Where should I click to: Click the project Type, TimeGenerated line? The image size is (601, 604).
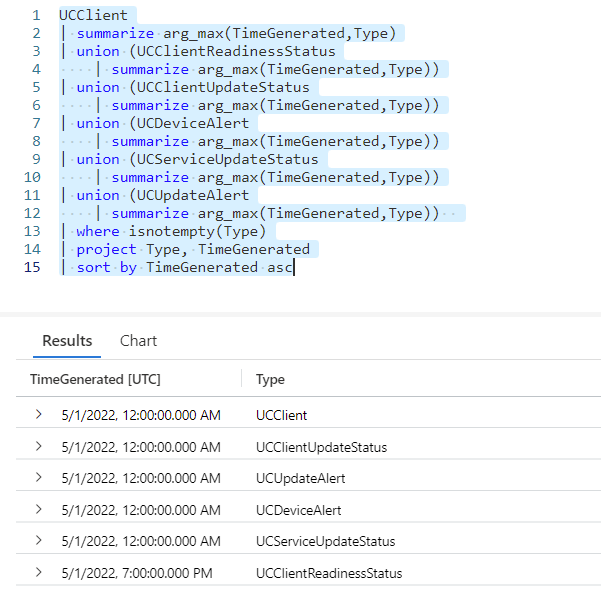[x=192, y=249]
